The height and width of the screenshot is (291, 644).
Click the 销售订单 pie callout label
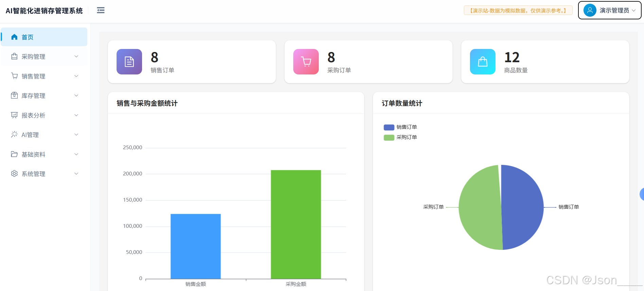click(x=569, y=207)
